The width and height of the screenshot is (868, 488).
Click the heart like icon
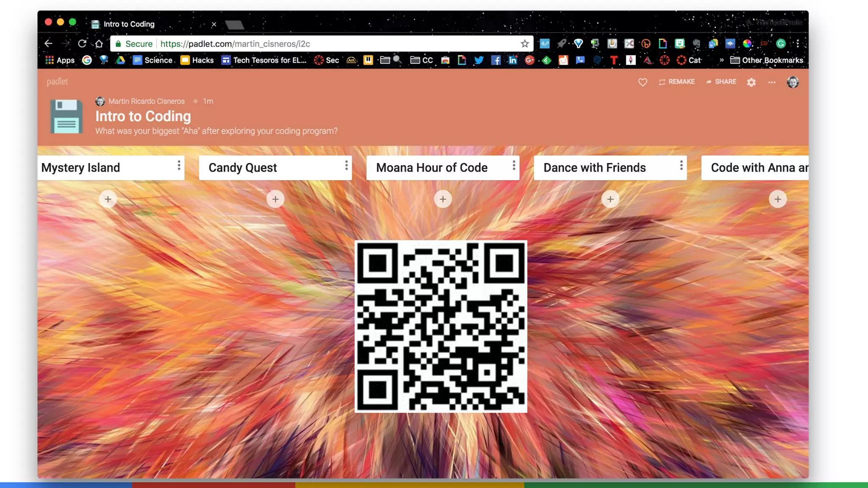point(643,82)
